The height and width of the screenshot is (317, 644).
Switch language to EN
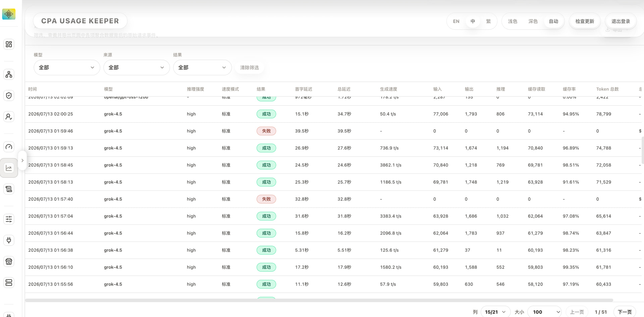456,21
